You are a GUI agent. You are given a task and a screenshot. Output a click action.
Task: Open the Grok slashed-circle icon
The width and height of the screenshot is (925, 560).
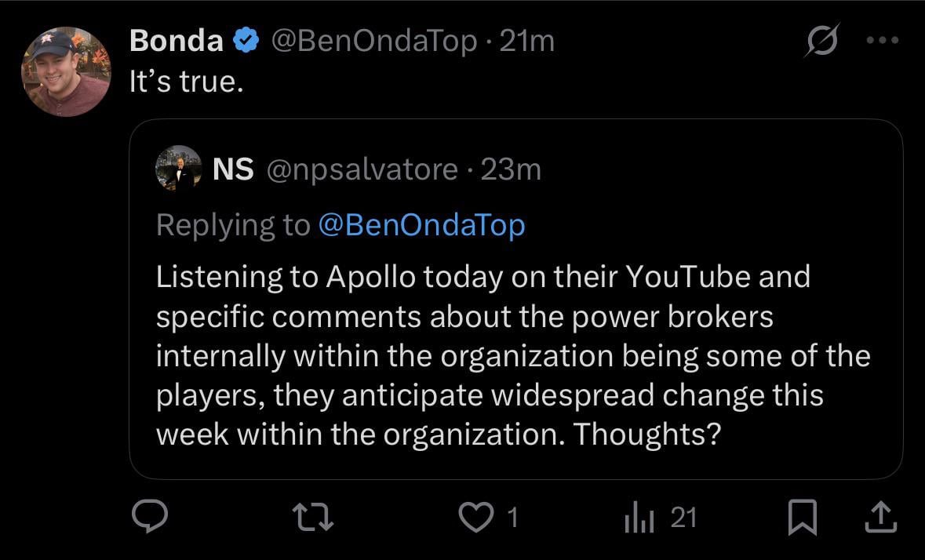coord(822,42)
